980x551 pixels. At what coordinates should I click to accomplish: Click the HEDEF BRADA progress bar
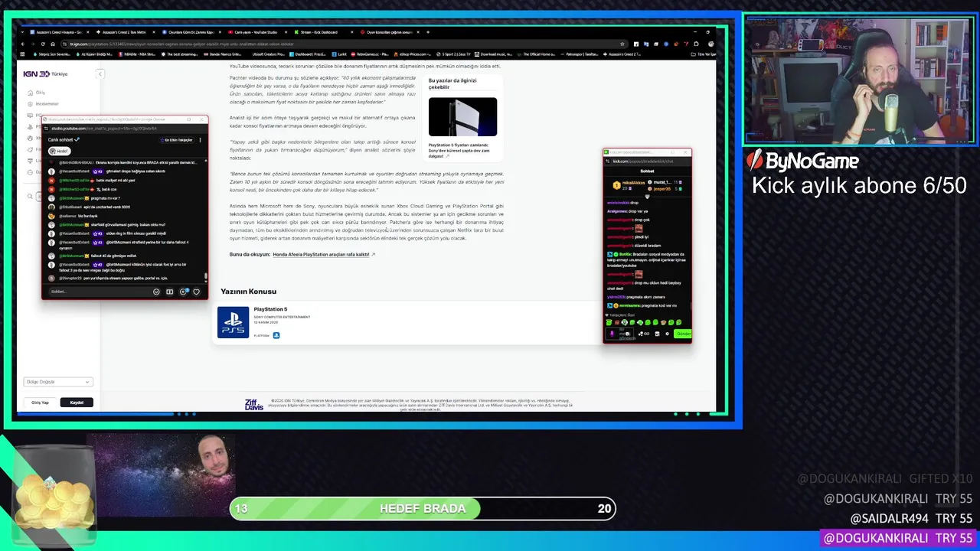(x=423, y=508)
